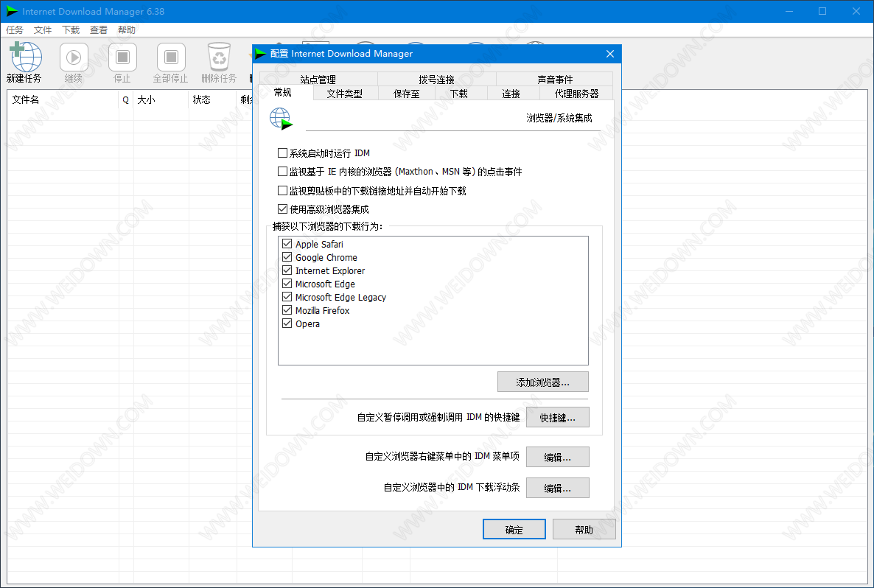This screenshot has height=588, width=874.
Task: Click the Stop All (全部停止) toolbar icon
Action: pyautogui.click(x=171, y=57)
